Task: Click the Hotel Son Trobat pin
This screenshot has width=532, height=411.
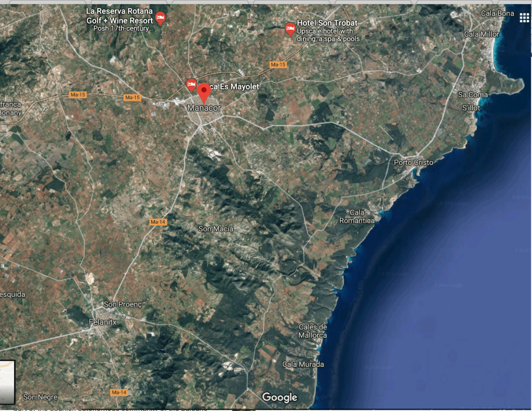Action: click(x=290, y=29)
